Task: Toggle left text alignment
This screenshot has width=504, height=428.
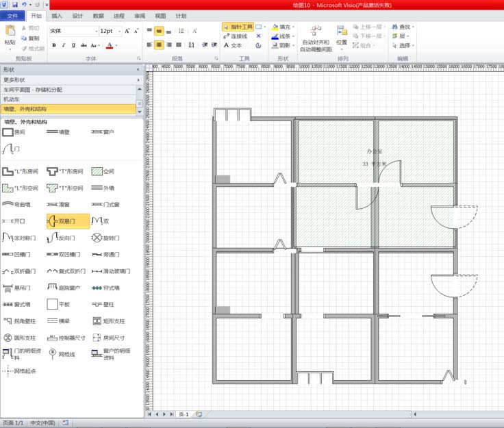Action: [x=149, y=45]
